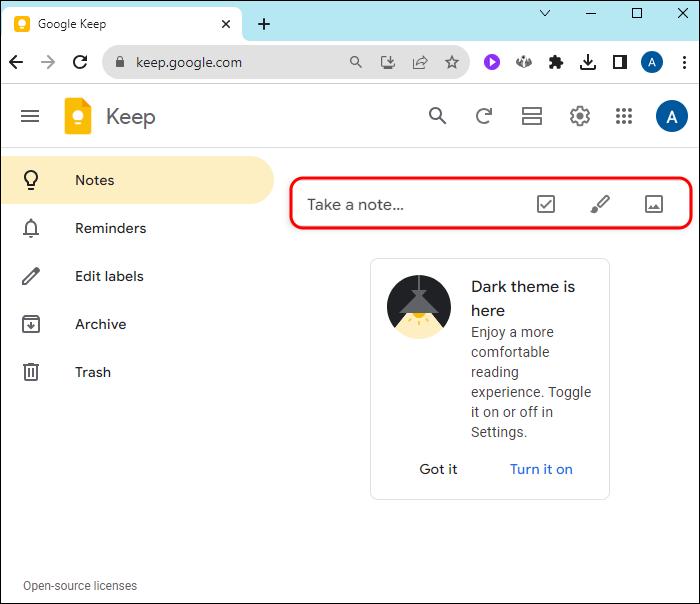
Task: Click the install app icon in address bar
Action: (x=388, y=62)
